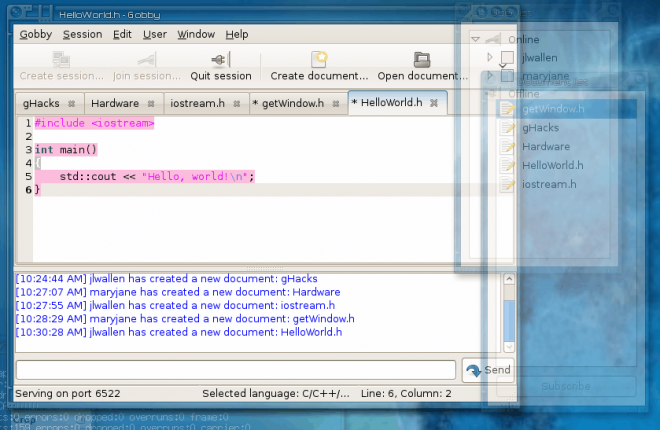Toggle the jlwallen user checkbox
Viewport: 660px width, 430px height.
point(508,58)
